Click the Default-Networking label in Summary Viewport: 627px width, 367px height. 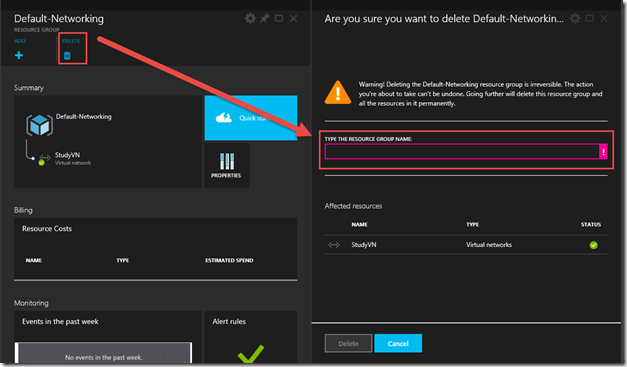tap(84, 116)
